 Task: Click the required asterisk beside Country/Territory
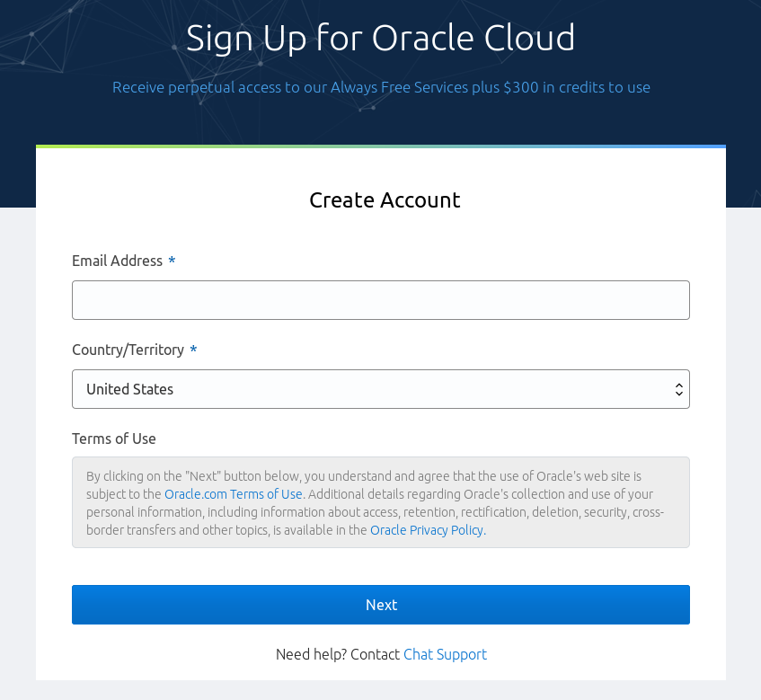[x=193, y=350]
